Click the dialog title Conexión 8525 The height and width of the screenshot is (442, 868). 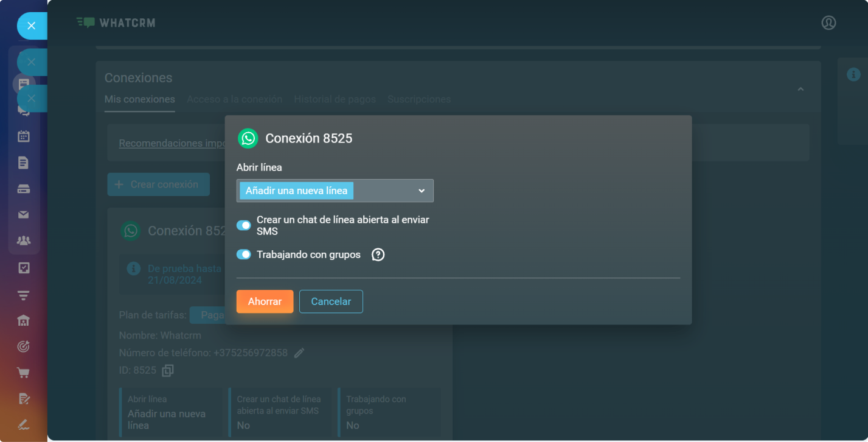pos(309,139)
